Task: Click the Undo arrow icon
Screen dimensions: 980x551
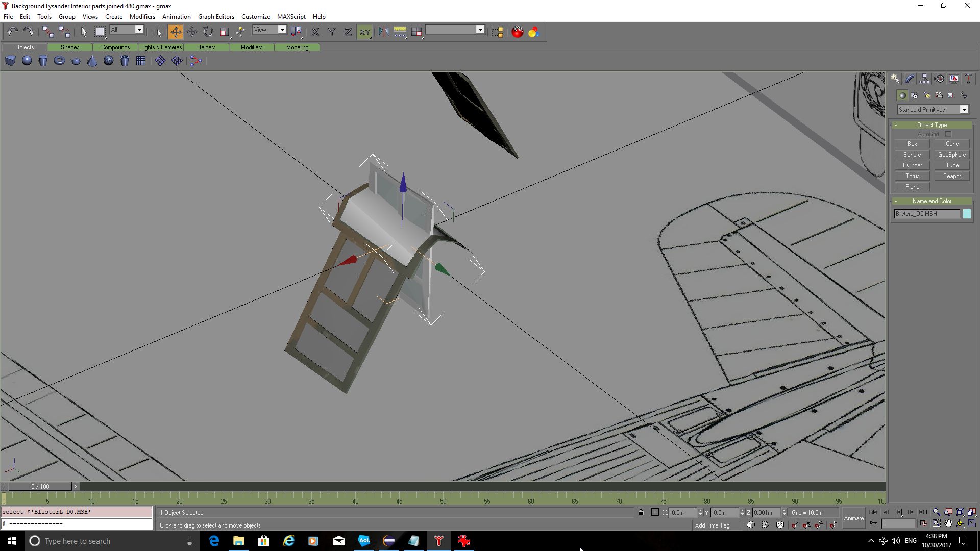Action: pyautogui.click(x=12, y=32)
